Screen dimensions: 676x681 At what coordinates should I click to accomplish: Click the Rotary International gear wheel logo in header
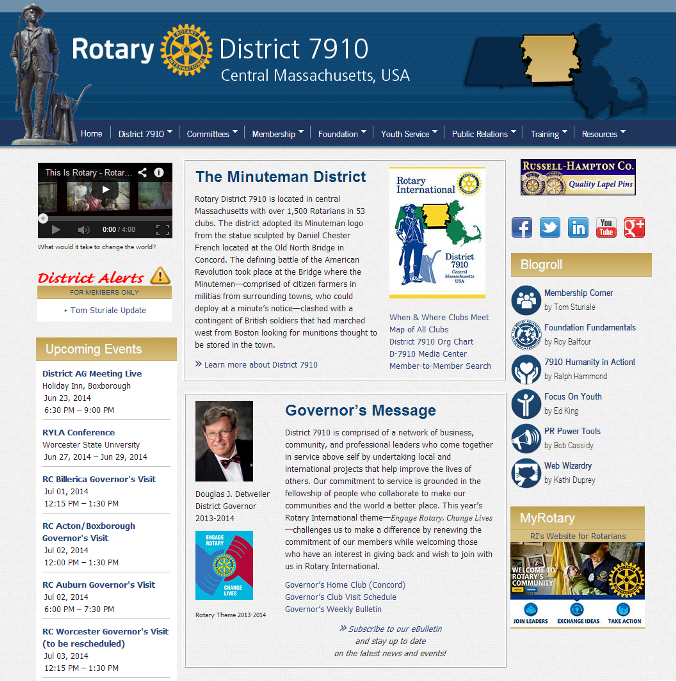click(x=186, y=50)
